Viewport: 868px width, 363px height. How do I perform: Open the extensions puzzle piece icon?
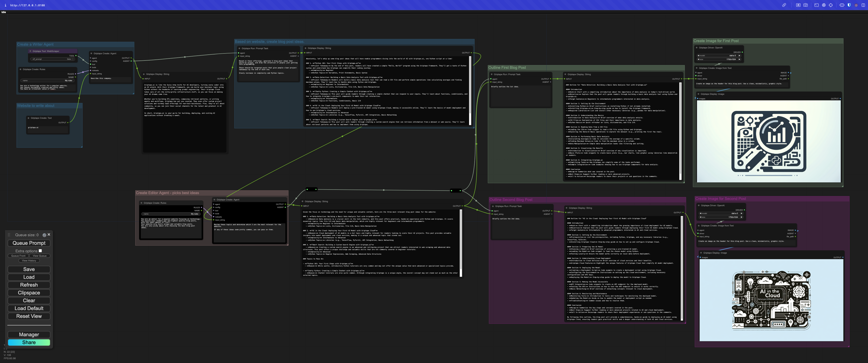point(842,5)
